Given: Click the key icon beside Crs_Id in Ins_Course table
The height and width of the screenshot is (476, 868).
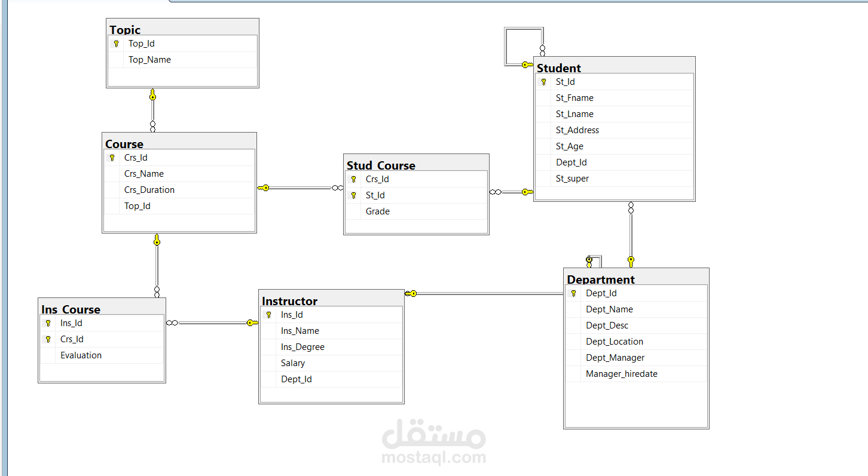Looking at the screenshot, I should pyautogui.click(x=48, y=339).
